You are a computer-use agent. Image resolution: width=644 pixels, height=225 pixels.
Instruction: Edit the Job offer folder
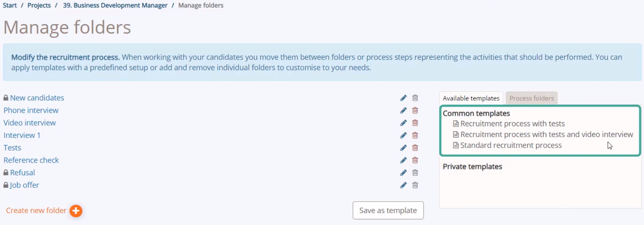403,185
